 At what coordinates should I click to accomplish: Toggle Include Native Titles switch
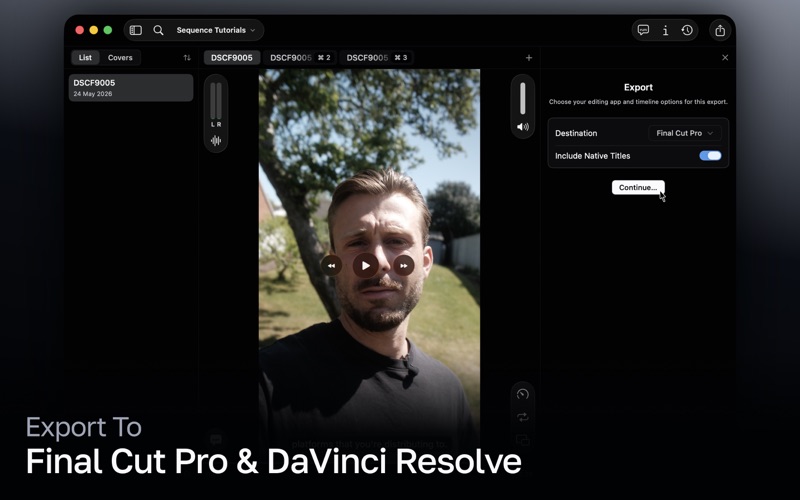pyautogui.click(x=710, y=156)
